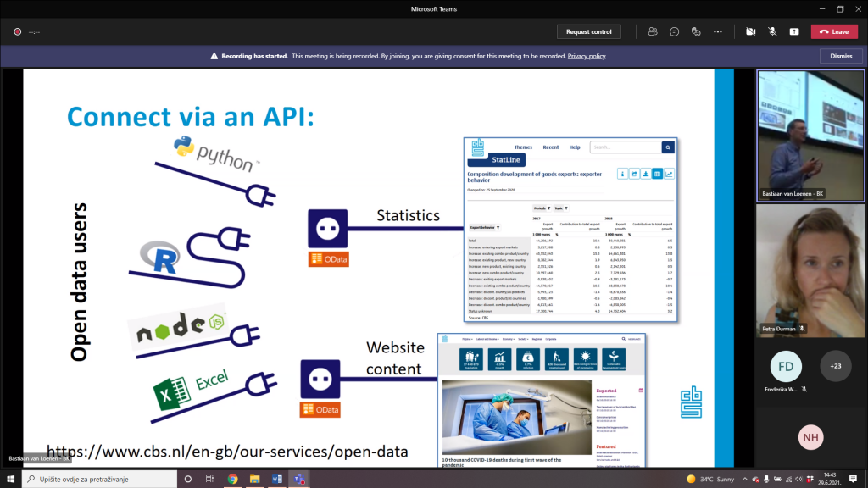Select Petra Durman's video tile
Screen dimensions: 868x488
810,269
